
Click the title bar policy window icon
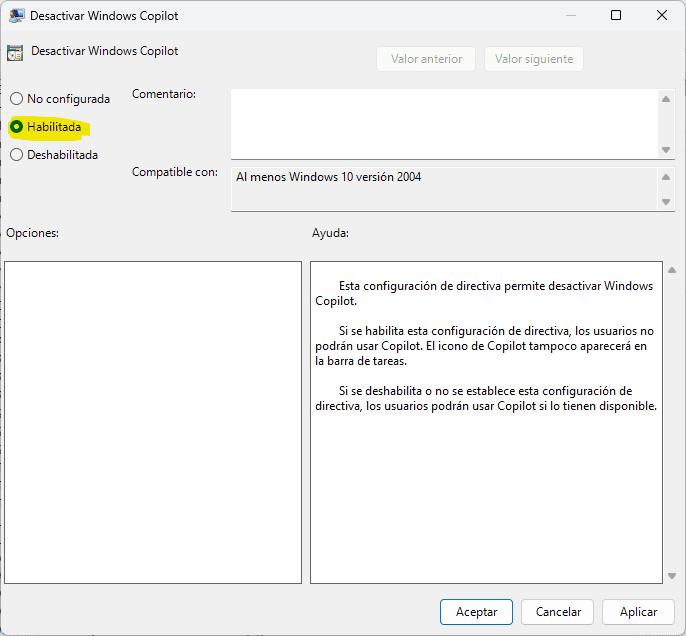(x=17, y=16)
